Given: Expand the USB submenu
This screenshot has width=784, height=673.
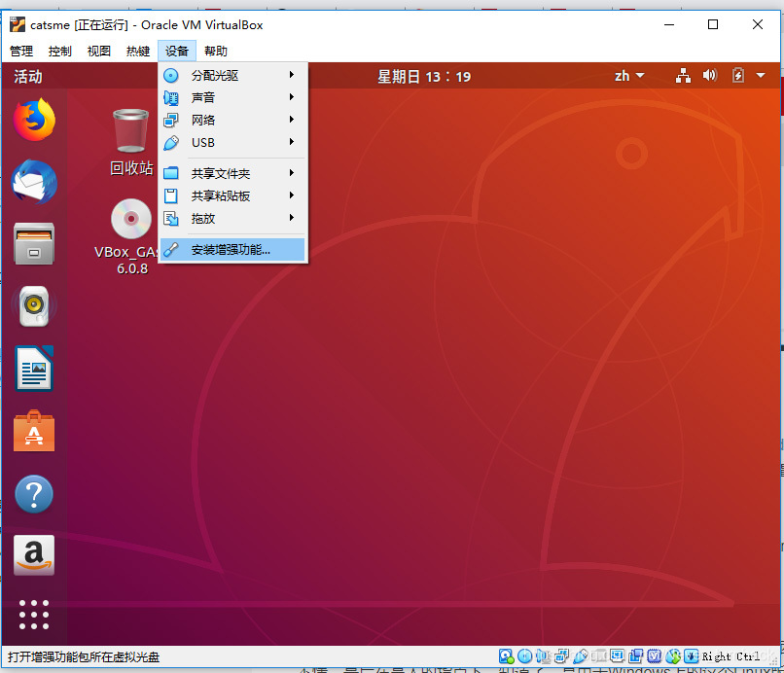Looking at the screenshot, I should coord(233,143).
